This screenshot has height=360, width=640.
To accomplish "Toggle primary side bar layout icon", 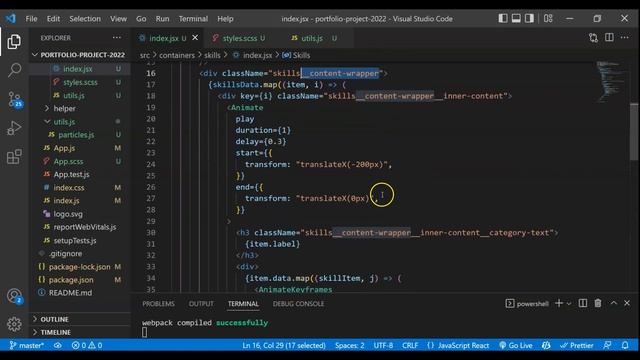I will [x=503, y=18].
